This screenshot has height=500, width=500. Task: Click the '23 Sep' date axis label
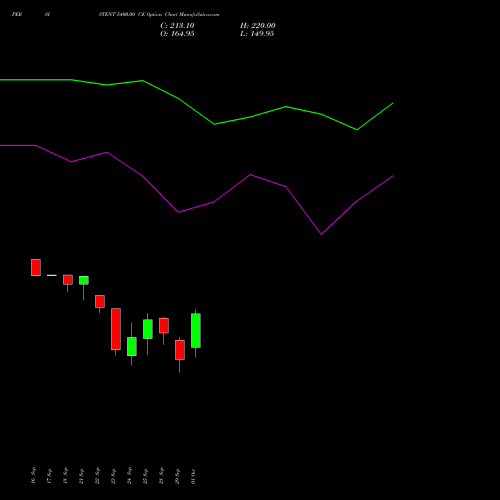click(113, 476)
